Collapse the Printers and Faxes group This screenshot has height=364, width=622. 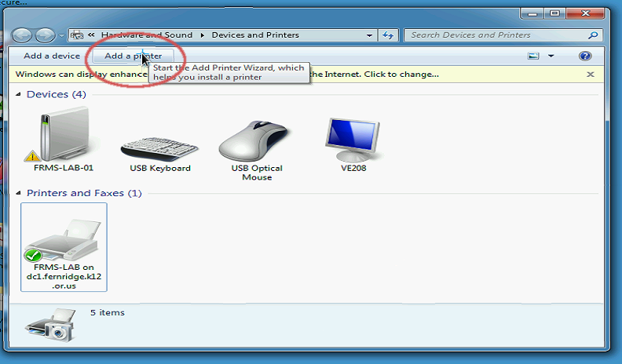20,193
